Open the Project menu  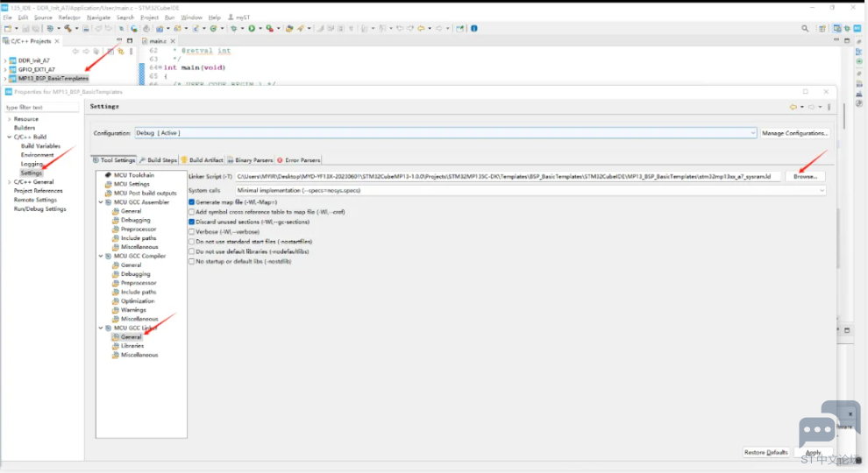pos(149,18)
